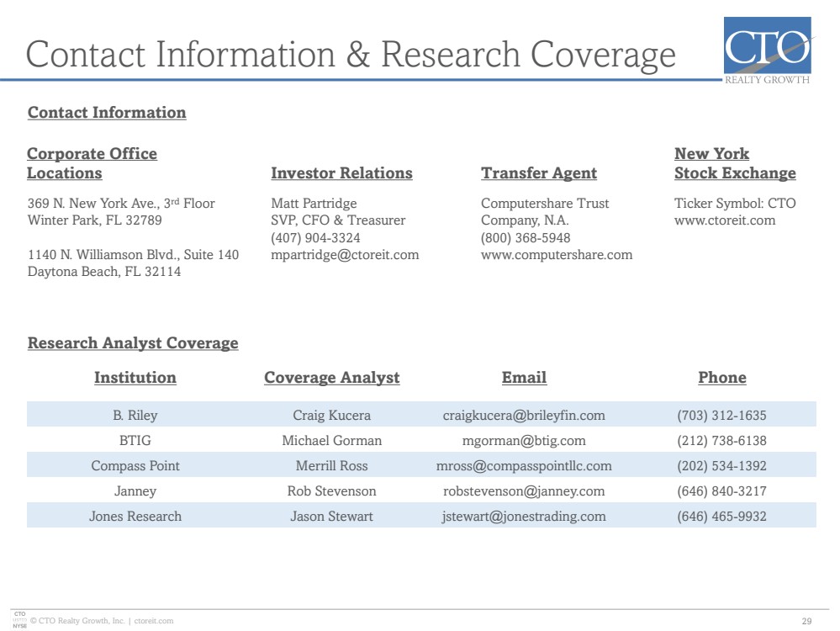Click mross@compasspointllc.com email
This screenshot has height=631, width=840.
524,466
